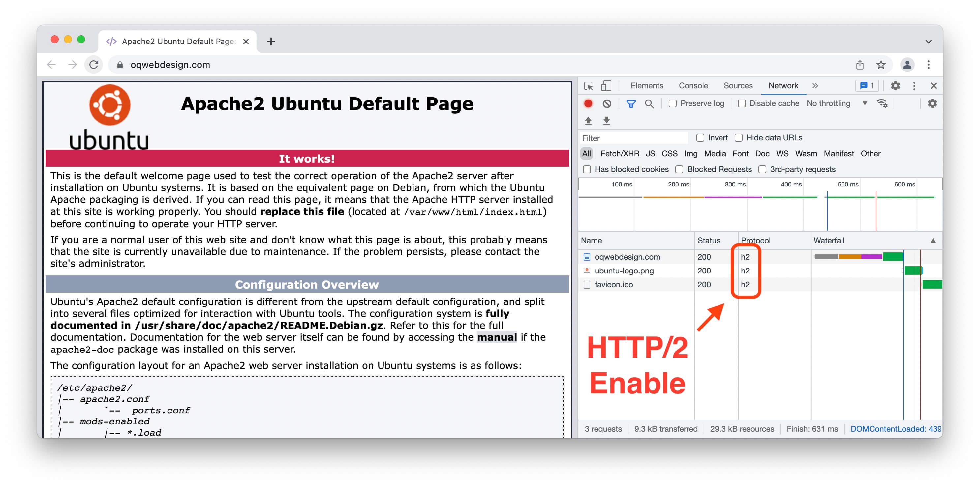This screenshot has width=980, height=487.
Task: Open the issues counter badge showing 1
Action: pyautogui.click(x=867, y=86)
